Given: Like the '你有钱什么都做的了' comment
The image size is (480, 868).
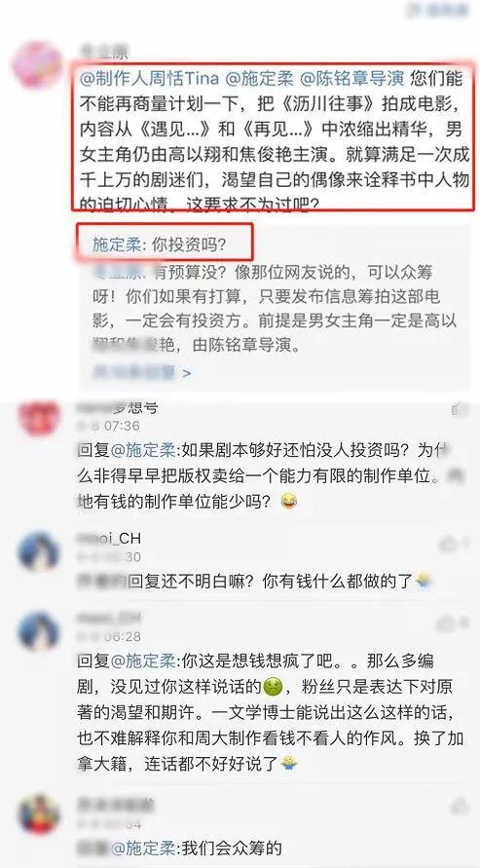Looking at the screenshot, I should 455,545.
